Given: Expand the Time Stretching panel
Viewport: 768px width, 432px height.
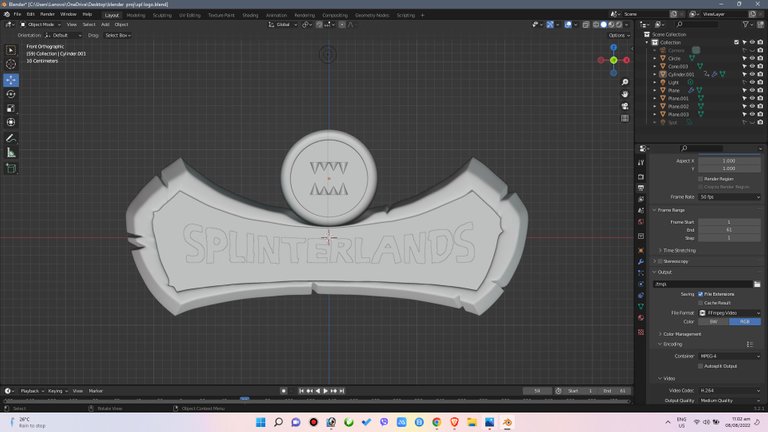Looking at the screenshot, I should [x=679, y=251].
